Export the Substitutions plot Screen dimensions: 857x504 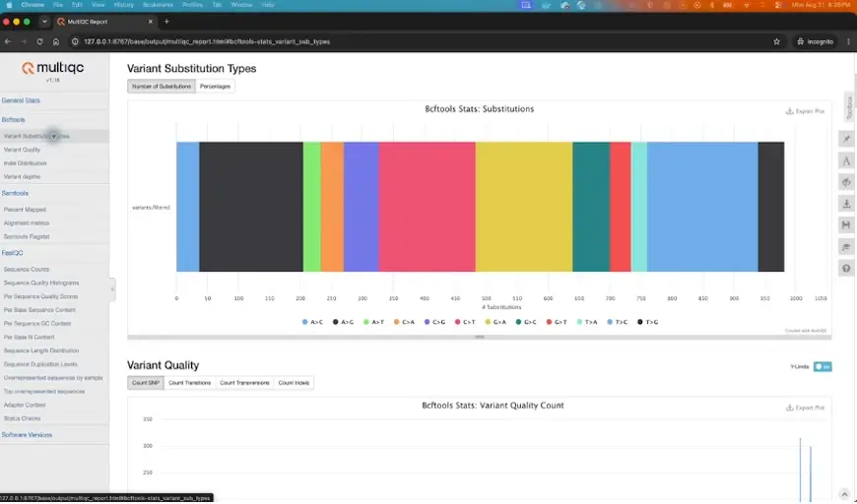[805, 111]
